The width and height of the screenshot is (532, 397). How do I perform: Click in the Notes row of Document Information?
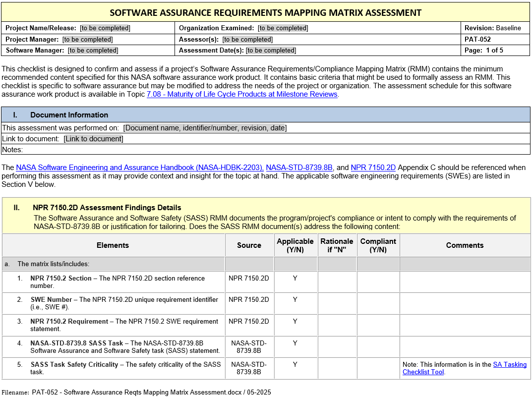248,150
